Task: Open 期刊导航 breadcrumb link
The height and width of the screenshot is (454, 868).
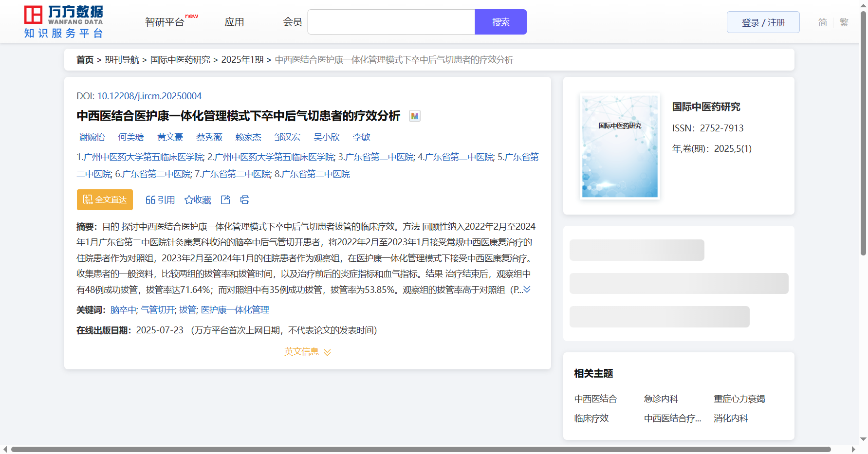Action: click(x=122, y=59)
